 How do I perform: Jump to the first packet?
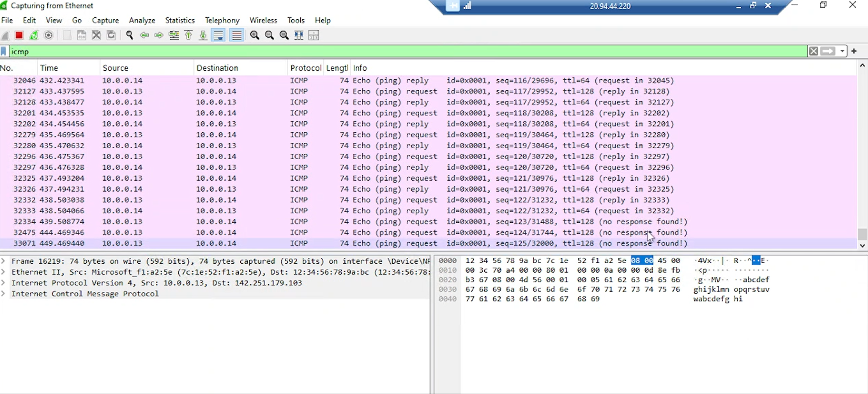(188, 36)
